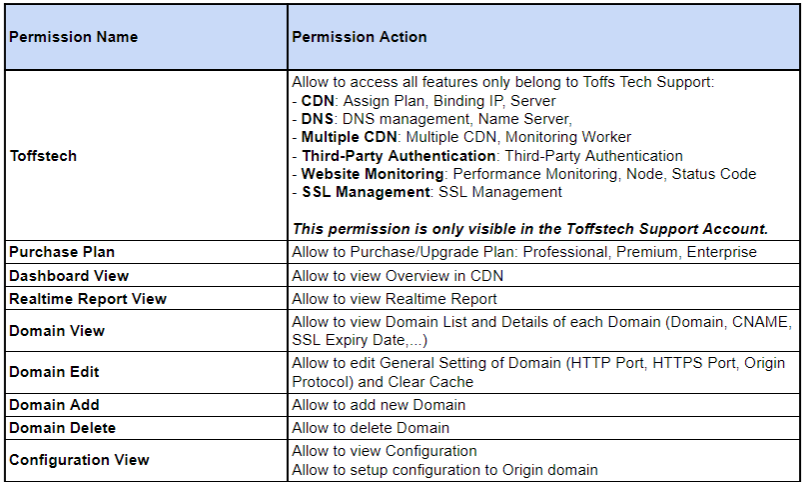Click the Domain Delete permission name

62,428
